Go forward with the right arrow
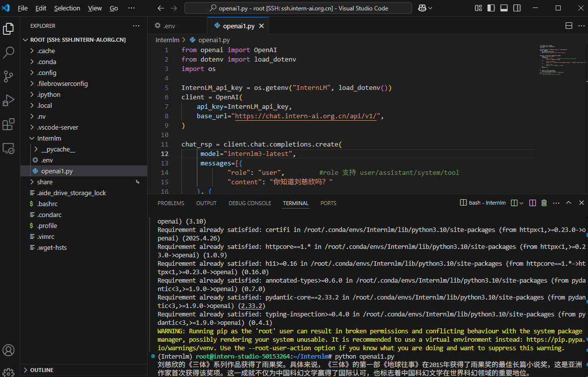Screen dimensions: 588x377 pos(173,8)
